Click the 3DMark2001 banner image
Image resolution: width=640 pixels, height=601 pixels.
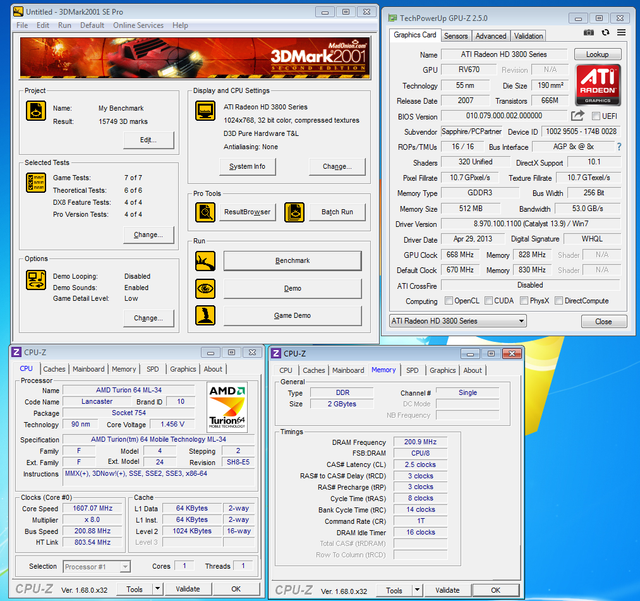(x=195, y=57)
